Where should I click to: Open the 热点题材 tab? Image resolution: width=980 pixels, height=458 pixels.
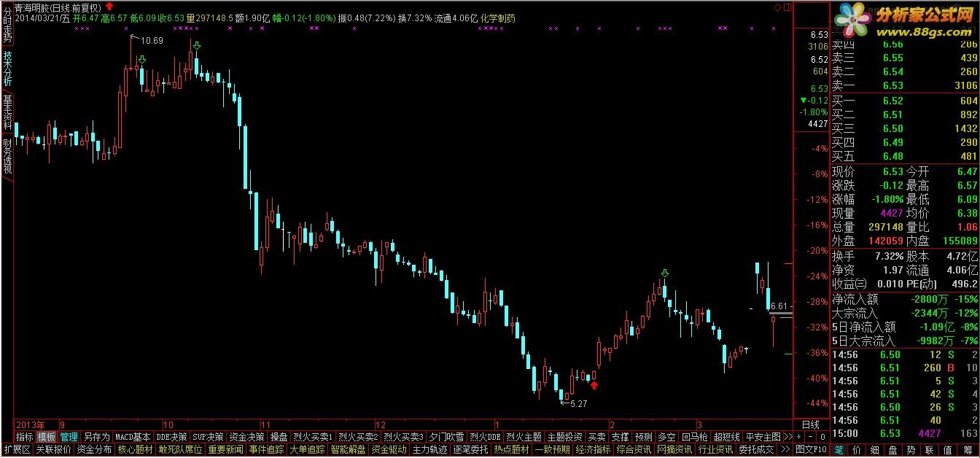coord(511,449)
